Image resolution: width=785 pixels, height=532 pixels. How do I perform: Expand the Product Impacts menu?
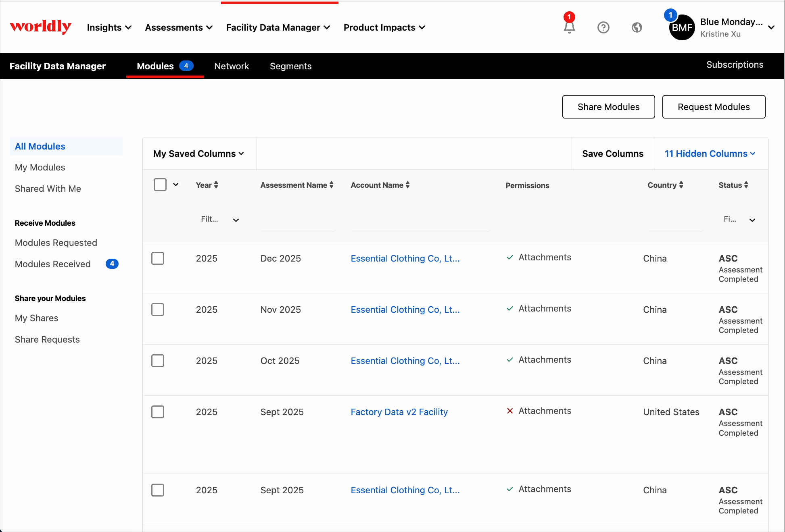[384, 27]
